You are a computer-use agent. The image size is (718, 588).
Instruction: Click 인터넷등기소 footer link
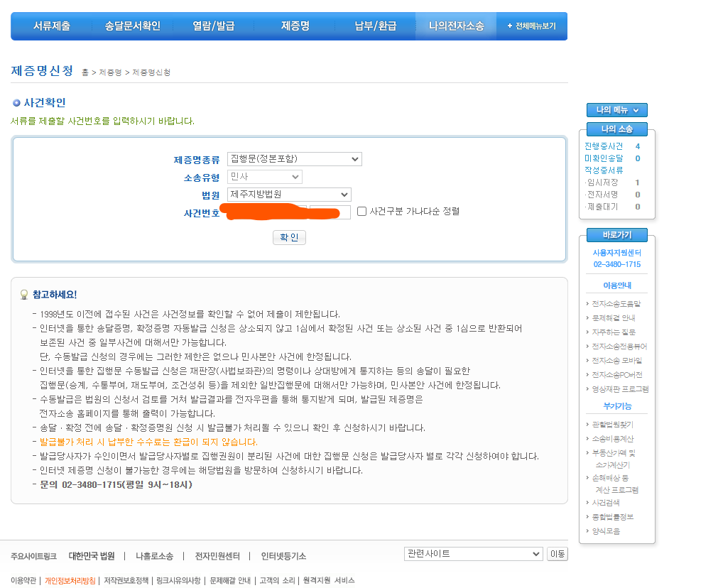click(x=283, y=556)
